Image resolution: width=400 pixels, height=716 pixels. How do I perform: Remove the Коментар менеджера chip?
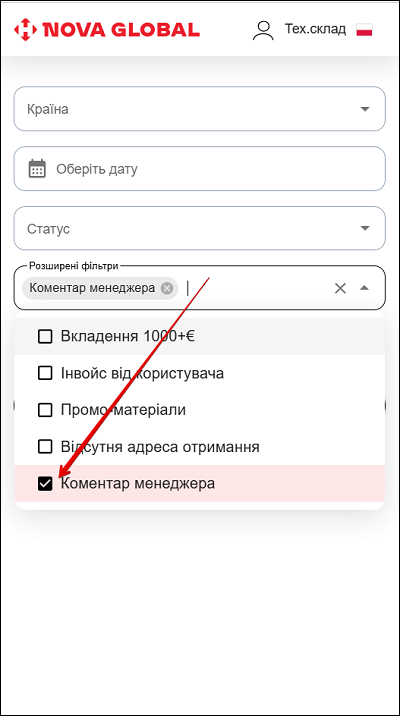point(167,288)
